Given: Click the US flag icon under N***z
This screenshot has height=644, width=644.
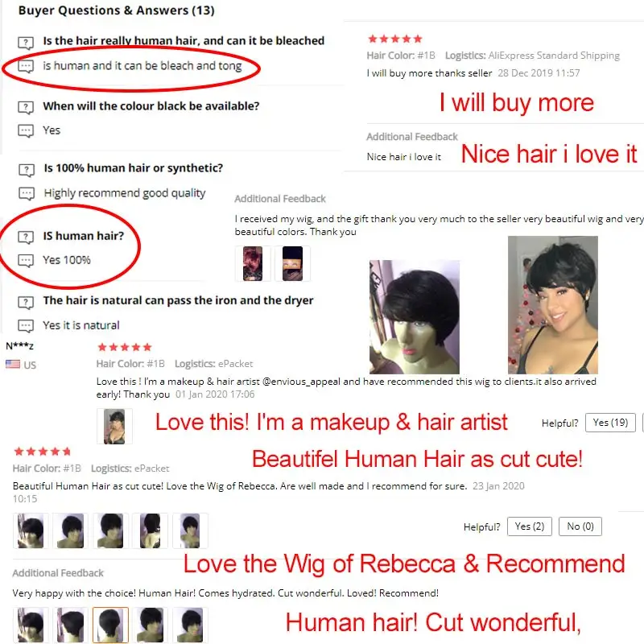Looking at the screenshot, I should pos(13,365).
